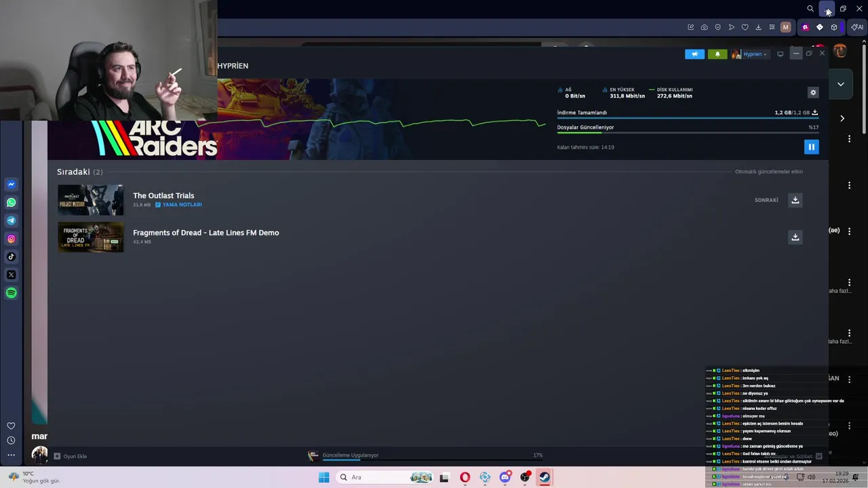Image resolution: width=868 pixels, height=488 pixels.
Task: Click Otomatik güncellemeler etkin label
Action: coord(769,171)
